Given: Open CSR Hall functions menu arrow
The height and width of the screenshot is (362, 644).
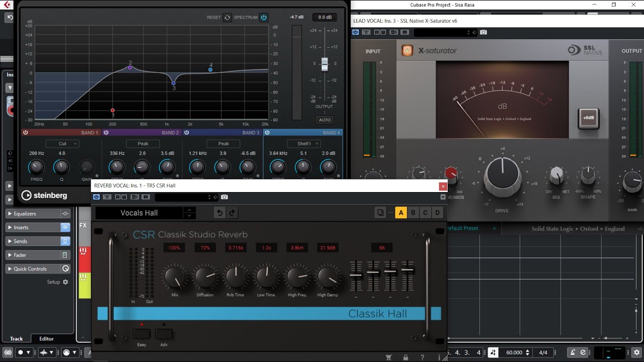Looking at the screenshot, I should 443,197.
